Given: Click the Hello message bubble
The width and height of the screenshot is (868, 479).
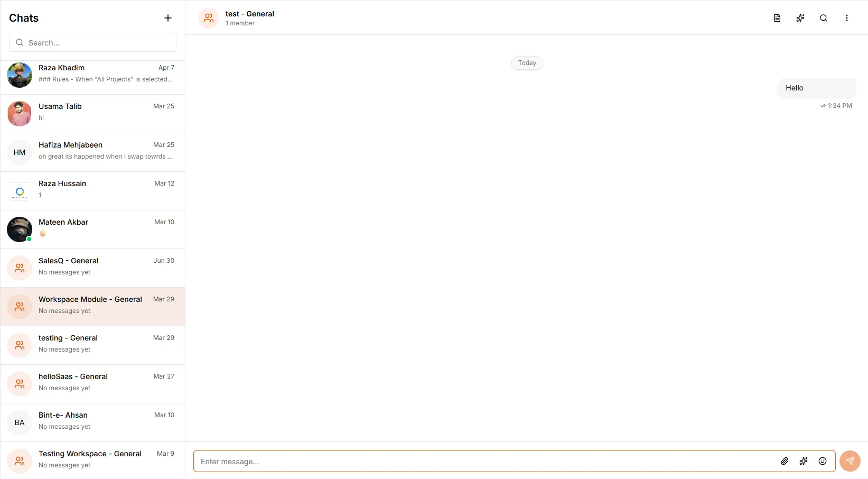Looking at the screenshot, I should click(816, 88).
